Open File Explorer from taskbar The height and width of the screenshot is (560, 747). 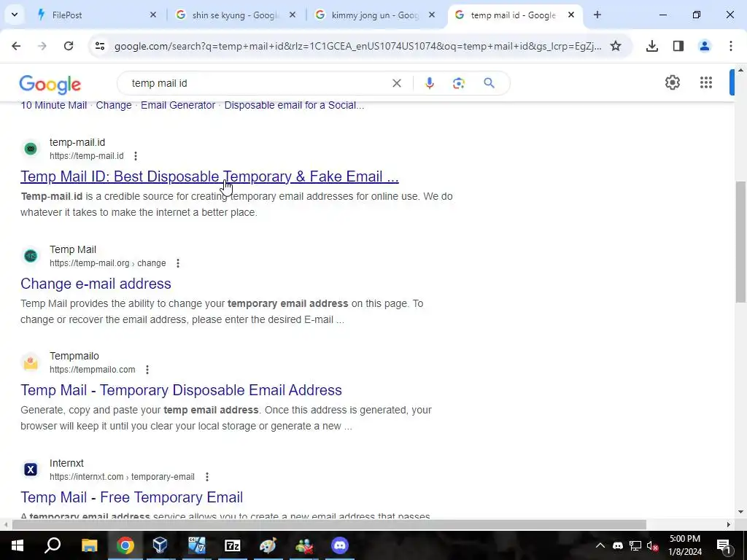tap(89, 545)
